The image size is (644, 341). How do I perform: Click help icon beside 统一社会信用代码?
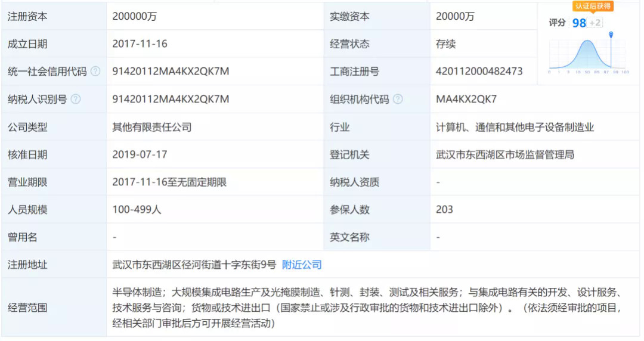coord(95,72)
